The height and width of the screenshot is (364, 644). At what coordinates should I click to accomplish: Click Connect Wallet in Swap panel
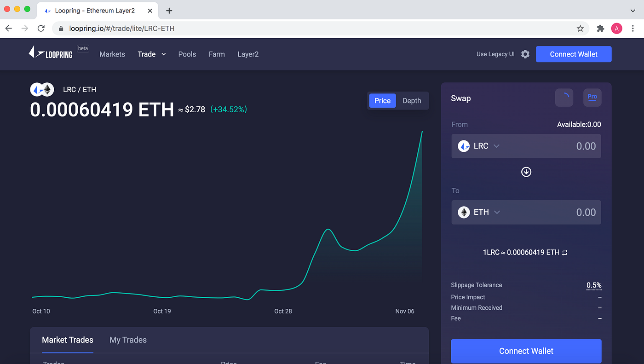[x=526, y=351]
